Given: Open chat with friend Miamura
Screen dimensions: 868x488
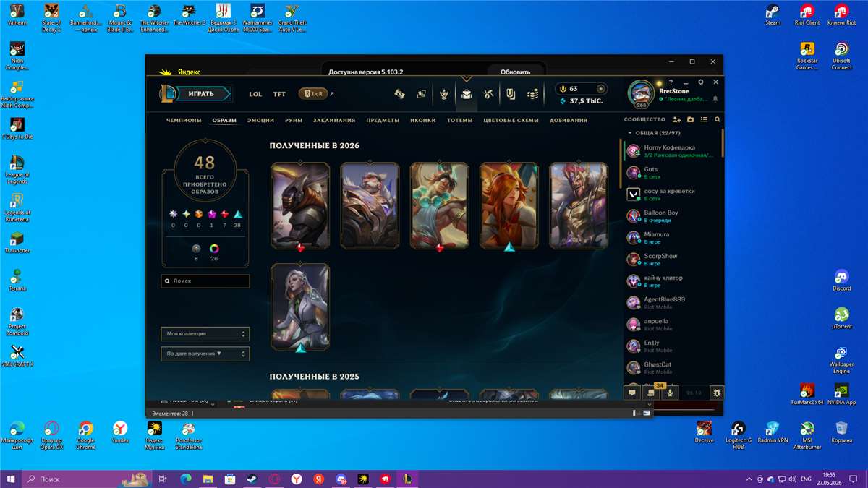Looking at the screenshot, I should [672, 238].
